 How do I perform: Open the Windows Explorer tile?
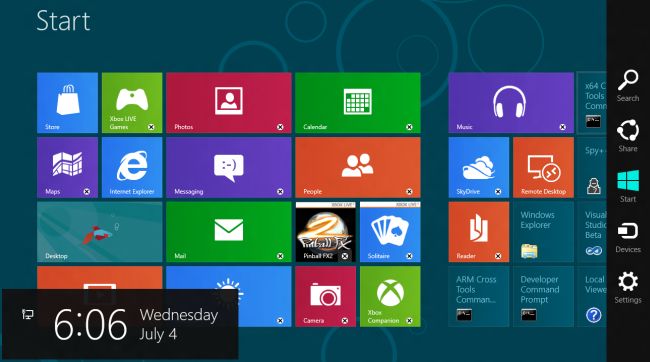(x=543, y=232)
